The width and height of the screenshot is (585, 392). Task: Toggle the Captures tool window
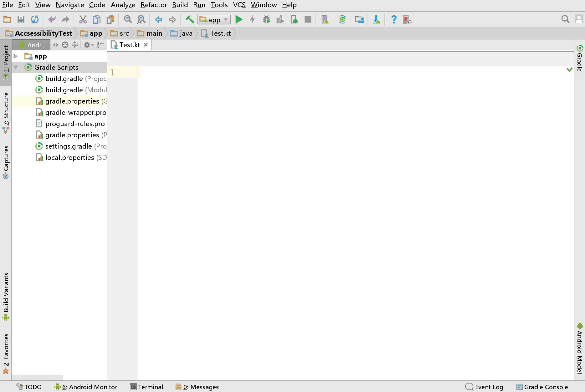pyautogui.click(x=6, y=162)
